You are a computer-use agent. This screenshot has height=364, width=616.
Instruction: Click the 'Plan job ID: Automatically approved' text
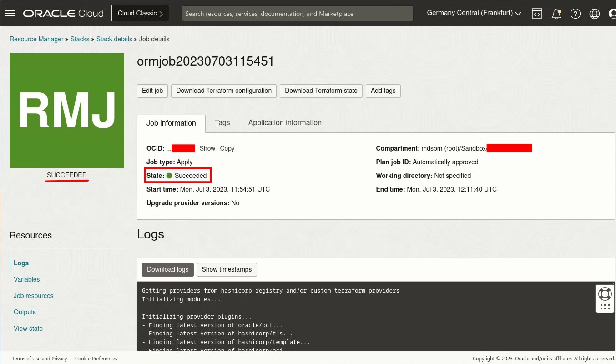[427, 162]
